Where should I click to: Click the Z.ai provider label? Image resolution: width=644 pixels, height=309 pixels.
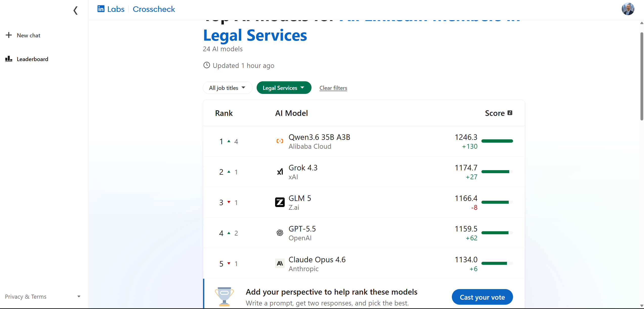294,208
